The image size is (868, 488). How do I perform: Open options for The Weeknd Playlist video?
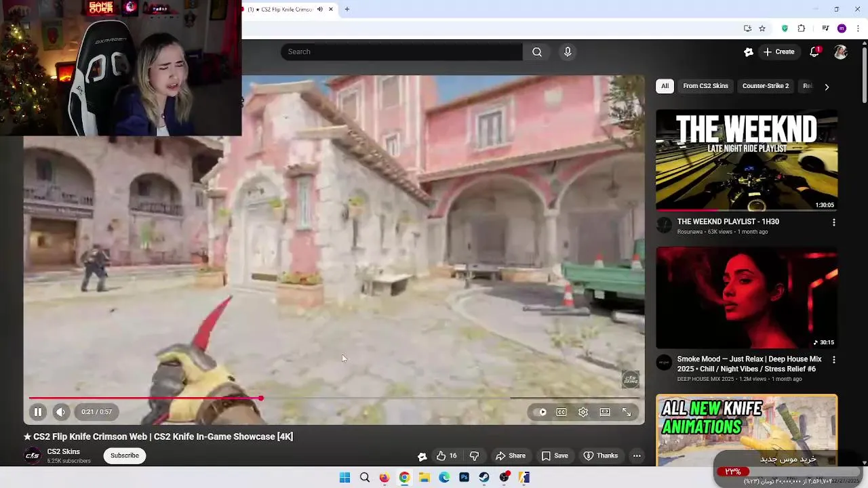click(833, 222)
